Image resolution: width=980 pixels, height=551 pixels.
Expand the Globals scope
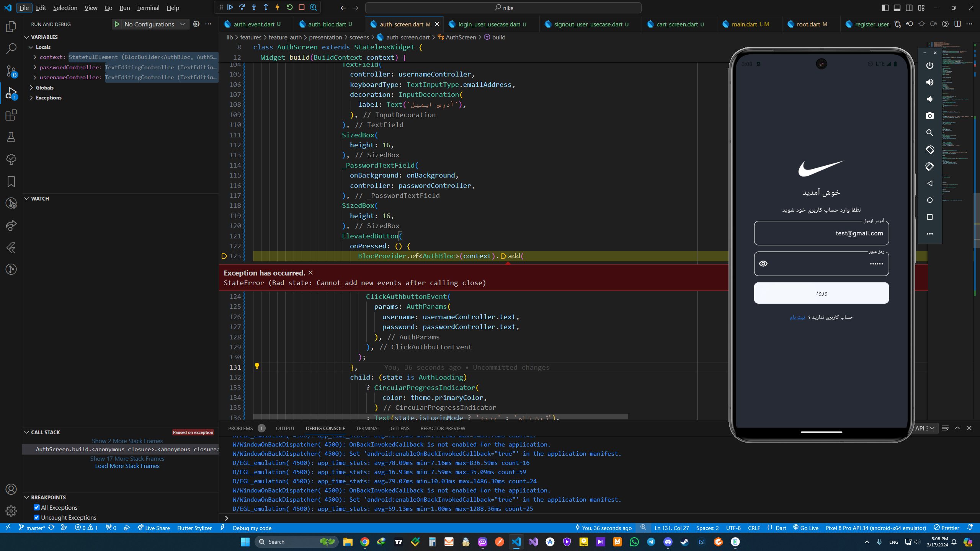tap(31, 88)
